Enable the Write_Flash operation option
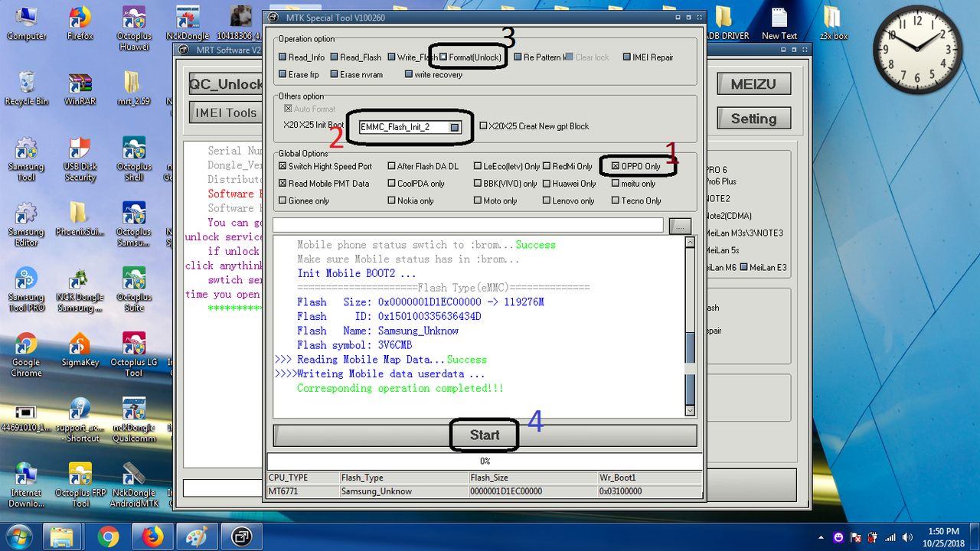Screen dimensions: 980x551 391,57
